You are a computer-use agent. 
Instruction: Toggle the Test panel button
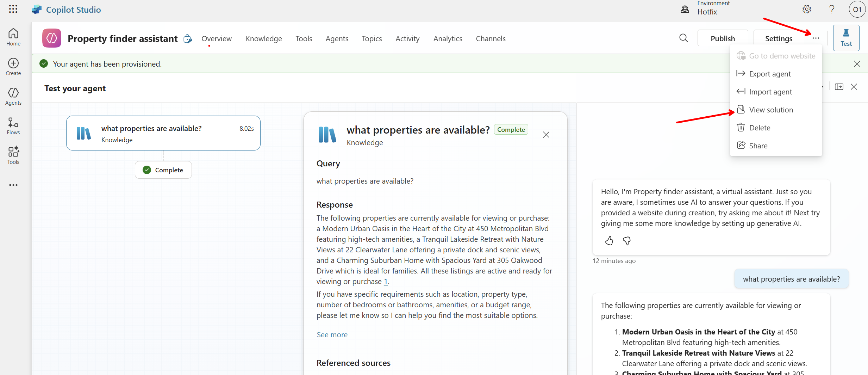coord(846,38)
